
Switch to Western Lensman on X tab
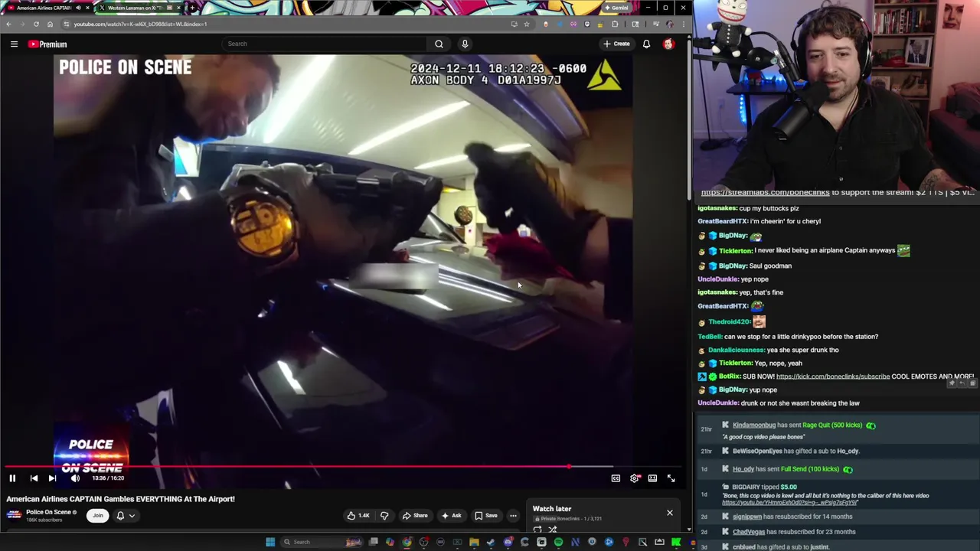coord(138,8)
